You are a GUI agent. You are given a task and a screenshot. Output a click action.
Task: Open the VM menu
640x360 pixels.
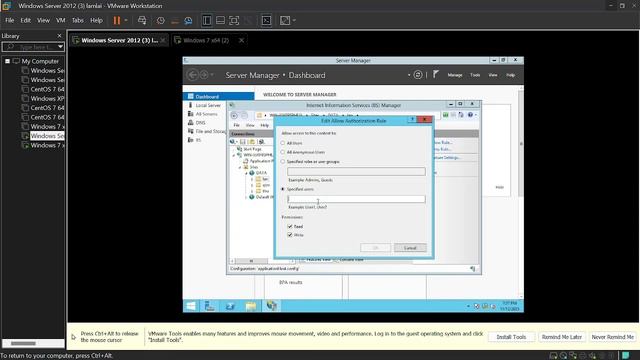pos(61,20)
